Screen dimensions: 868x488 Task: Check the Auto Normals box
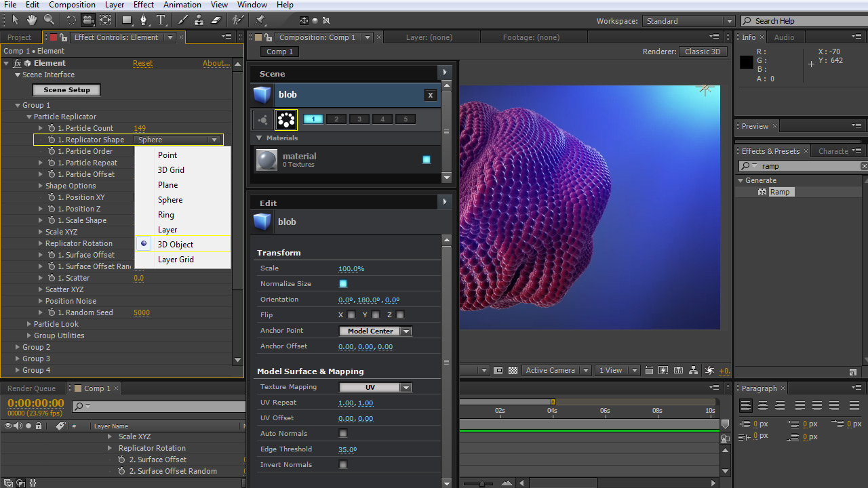click(x=343, y=434)
